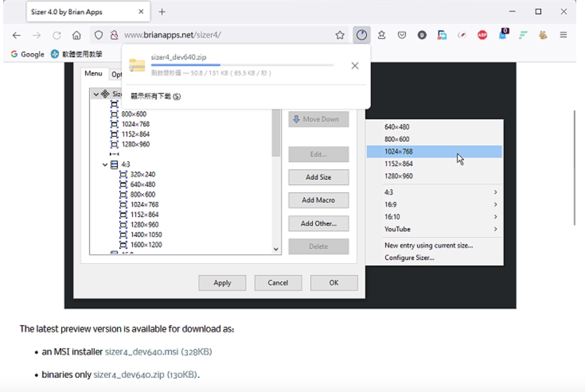Click the Edit... button
This screenshot has width=585, height=392.
(x=318, y=154)
